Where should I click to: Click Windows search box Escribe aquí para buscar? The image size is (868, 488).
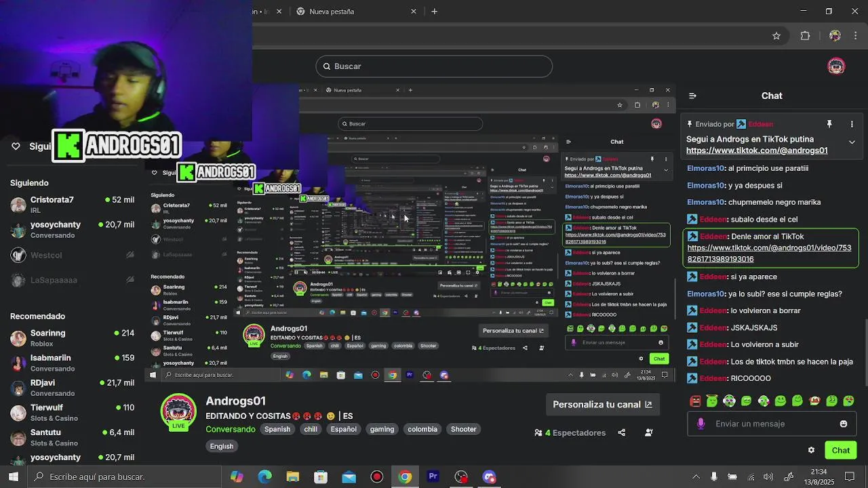(x=125, y=476)
